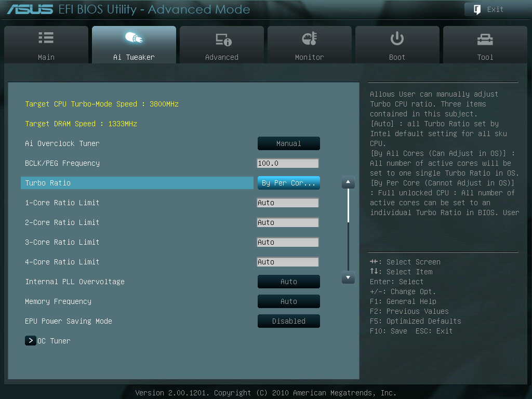Select the highlighted Turbo Ratio row label
This screenshot has width=532, height=399.
pyautogui.click(x=48, y=183)
